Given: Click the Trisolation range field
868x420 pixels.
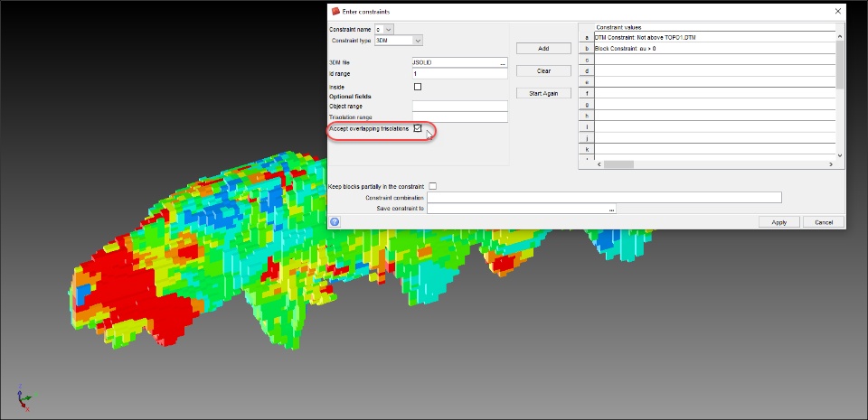Looking at the screenshot, I should pos(460,117).
